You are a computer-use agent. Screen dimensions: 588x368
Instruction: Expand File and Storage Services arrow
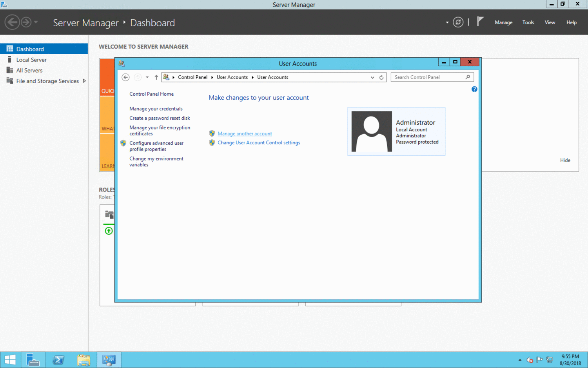tap(84, 81)
